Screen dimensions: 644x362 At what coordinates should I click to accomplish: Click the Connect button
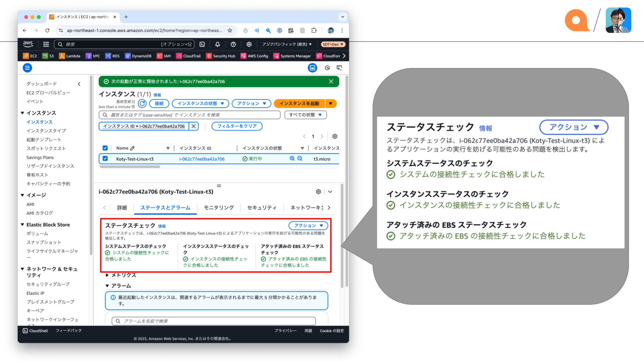(x=159, y=104)
